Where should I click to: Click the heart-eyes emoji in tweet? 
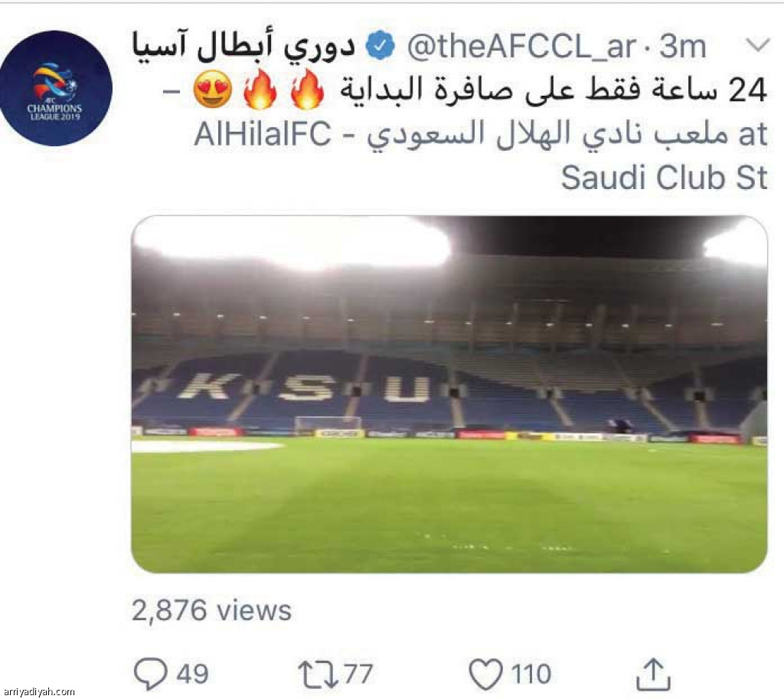pyautogui.click(x=213, y=90)
